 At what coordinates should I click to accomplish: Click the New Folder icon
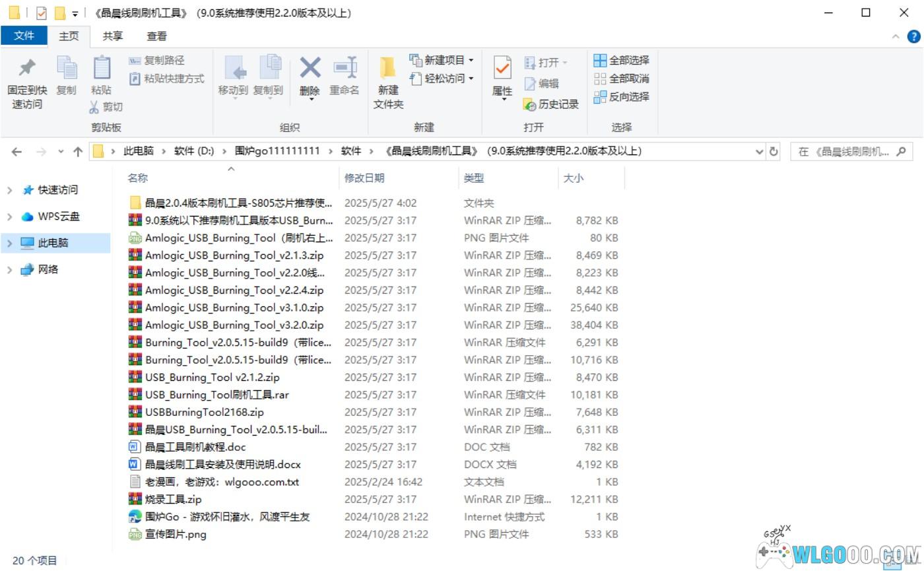(388, 69)
